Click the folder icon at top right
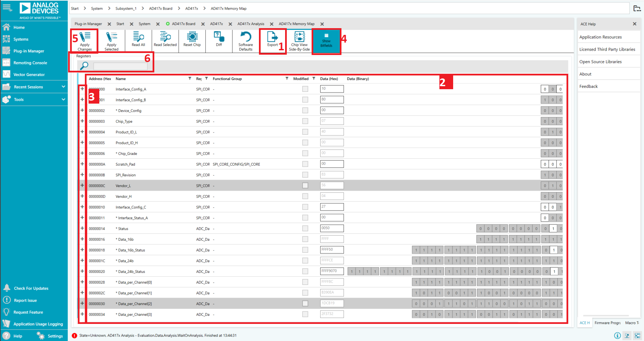 637,8
